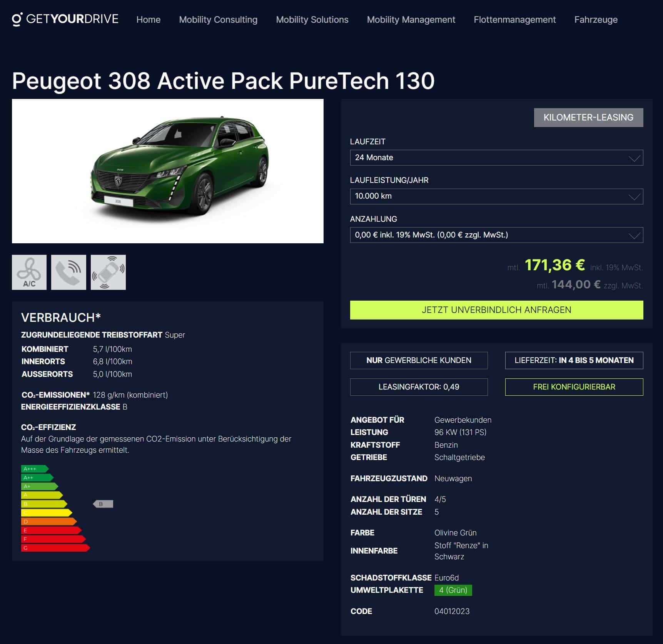This screenshot has height=644, width=663.
Task: Click the Euro6d Schadstoffklasse value
Action: coord(447,578)
